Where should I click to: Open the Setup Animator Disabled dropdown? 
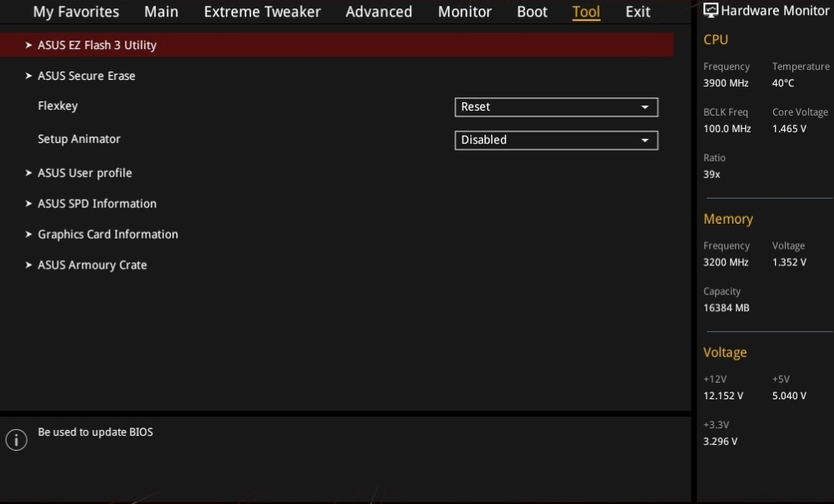point(556,141)
